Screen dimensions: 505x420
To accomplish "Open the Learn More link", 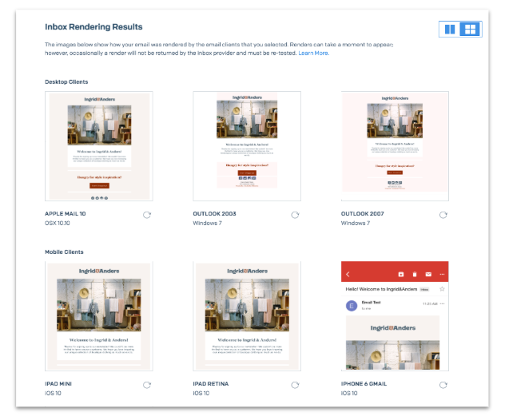I will click(x=314, y=53).
